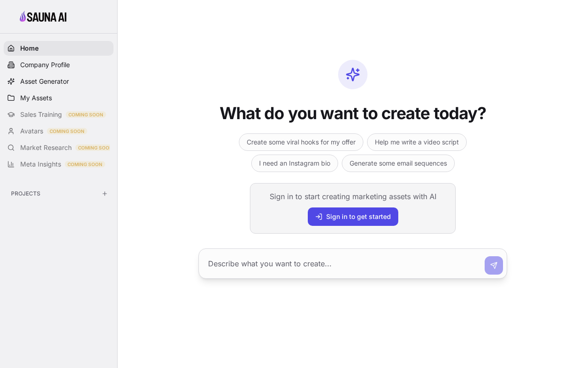Screen dimensions: 588x368
Task: Open the Company Profile menu item
Action: [x=45, y=65]
